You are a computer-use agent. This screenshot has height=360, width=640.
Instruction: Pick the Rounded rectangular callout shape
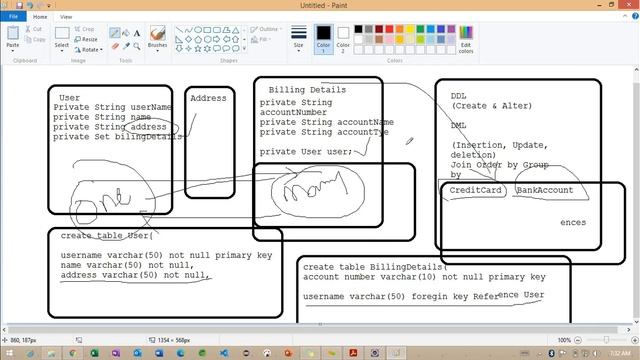tap(217, 49)
